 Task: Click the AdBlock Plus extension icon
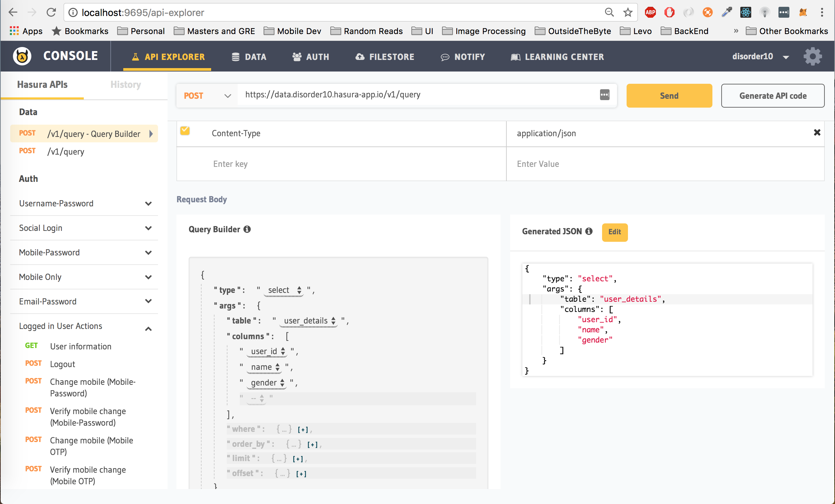click(x=650, y=13)
